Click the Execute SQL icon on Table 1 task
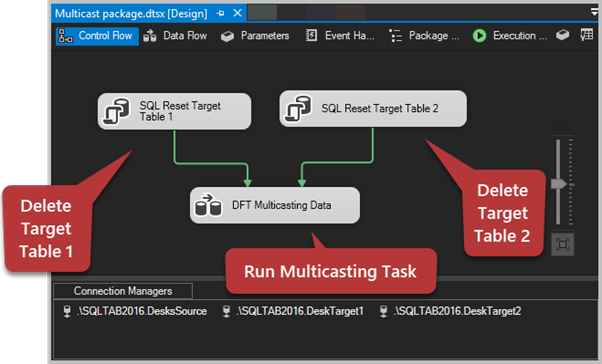 tap(117, 111)
